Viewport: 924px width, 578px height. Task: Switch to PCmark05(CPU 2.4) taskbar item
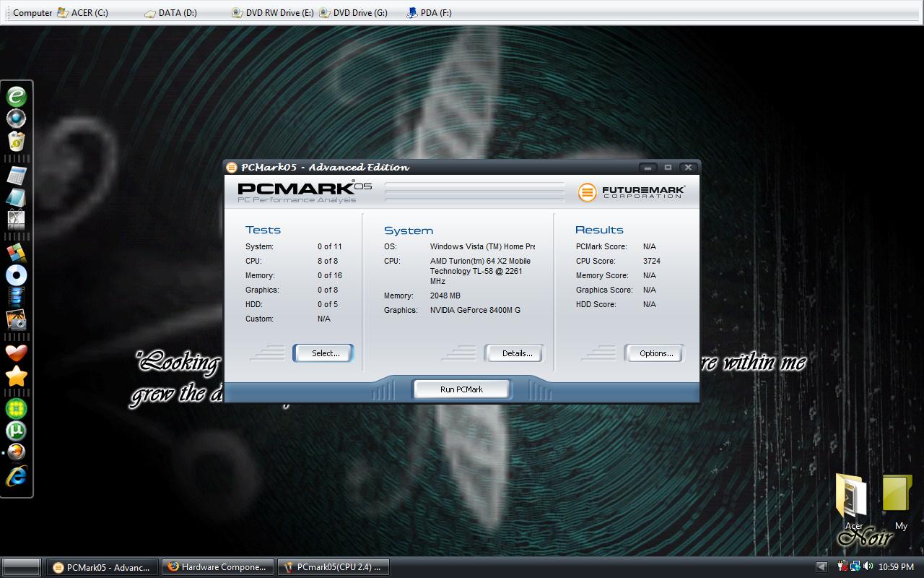pyautogui.click(x=334, y=567)
